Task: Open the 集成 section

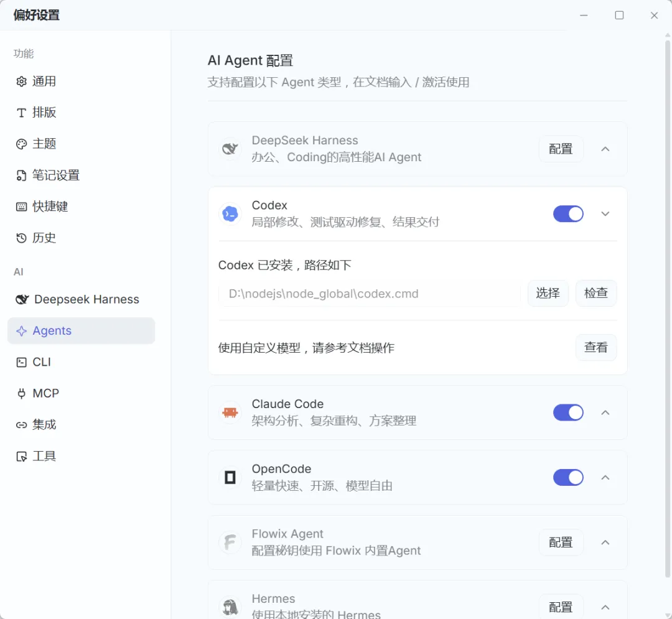Action: pyautogui.click(x=81, y=425)
